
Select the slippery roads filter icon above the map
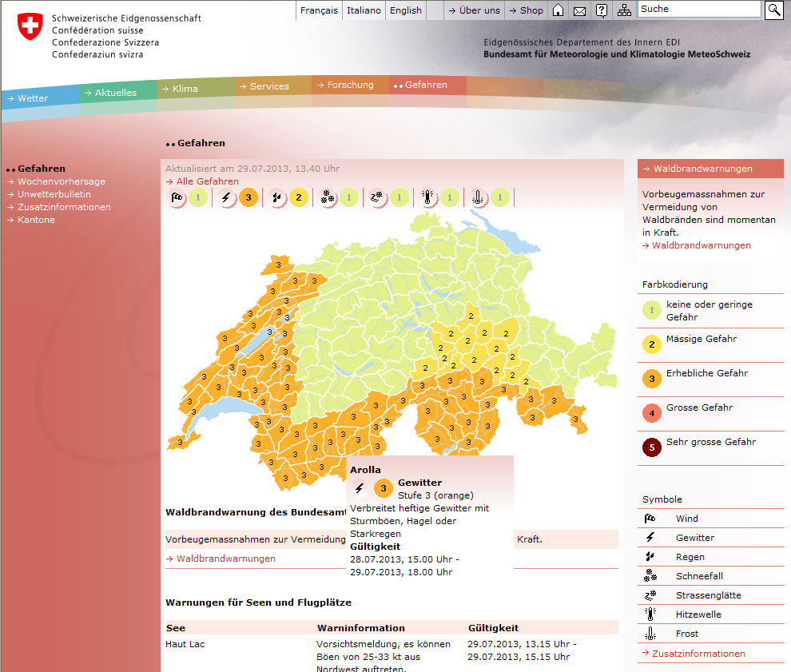click(x=377, y=197)
